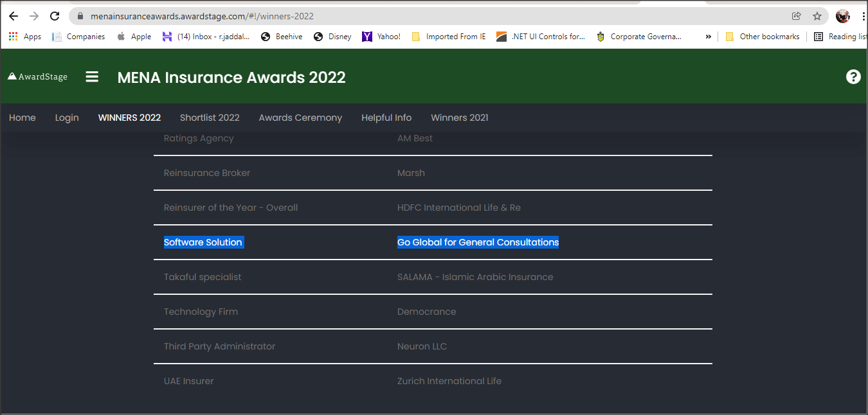The height and width of the screenshot is (415, 868).
Task: Open the Yahoo! bookmark
Action: point(381,37)
